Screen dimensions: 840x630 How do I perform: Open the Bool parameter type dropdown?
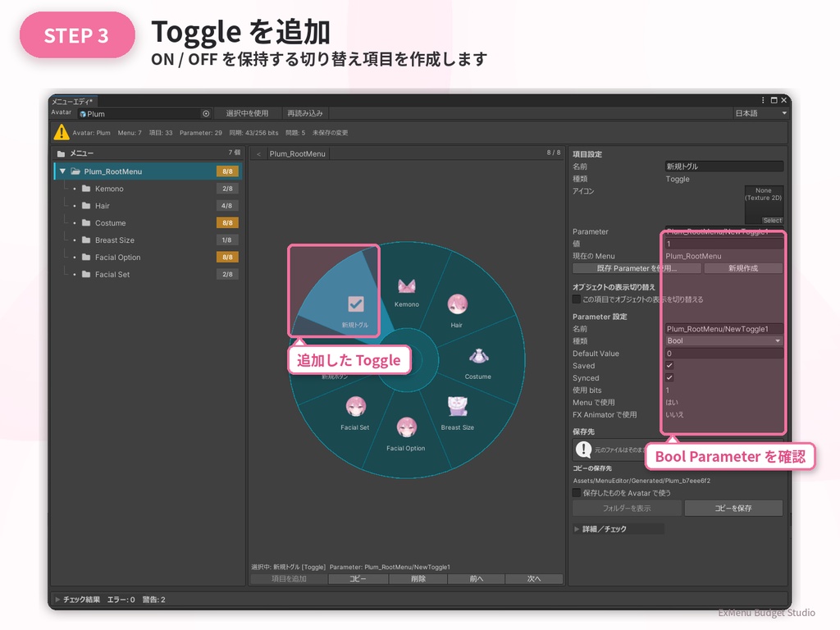724,340
